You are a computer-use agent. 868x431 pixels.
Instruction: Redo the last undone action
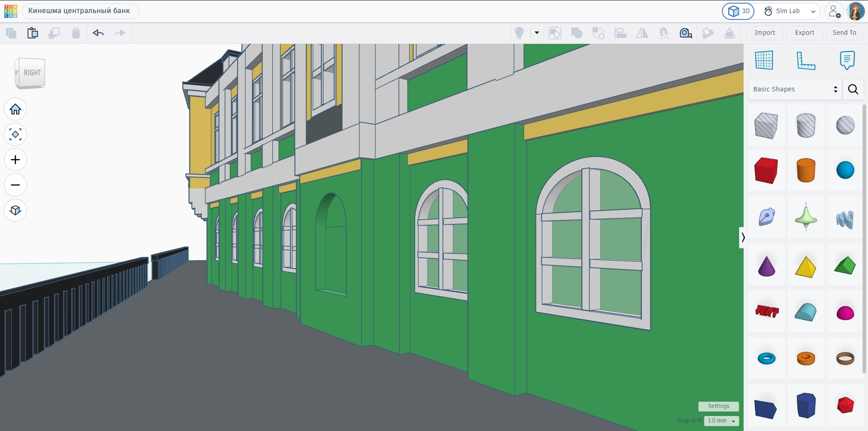click(x=120, y=33)
